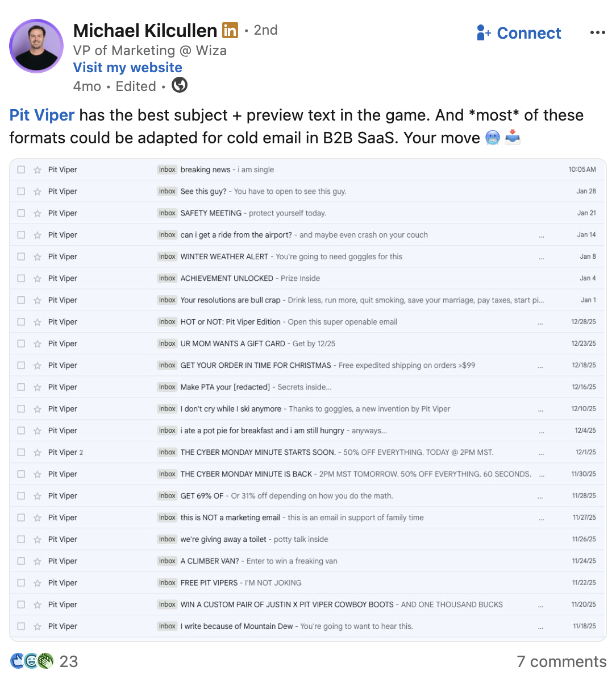Star the "SAFETY MEETING" email
The width and height of the screenshot is (616, 679).
coord(38,213)
